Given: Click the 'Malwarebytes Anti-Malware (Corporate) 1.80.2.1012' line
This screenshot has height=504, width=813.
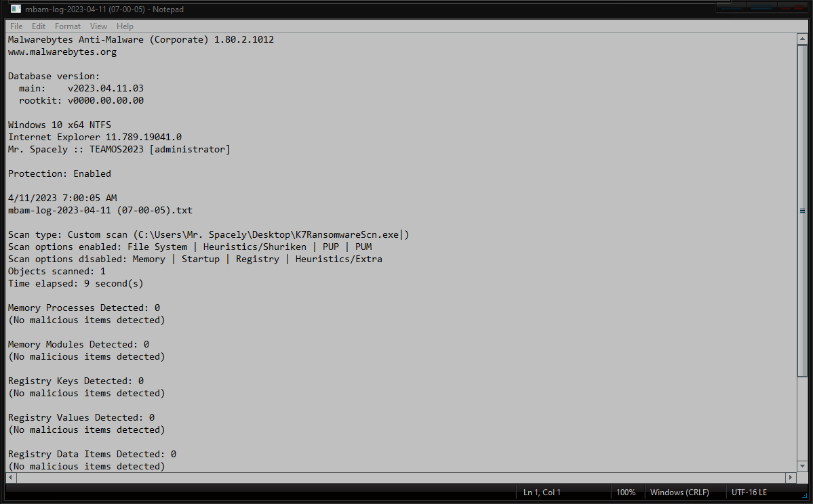Looking at the screenshot, I should click(x=141, y=39).
